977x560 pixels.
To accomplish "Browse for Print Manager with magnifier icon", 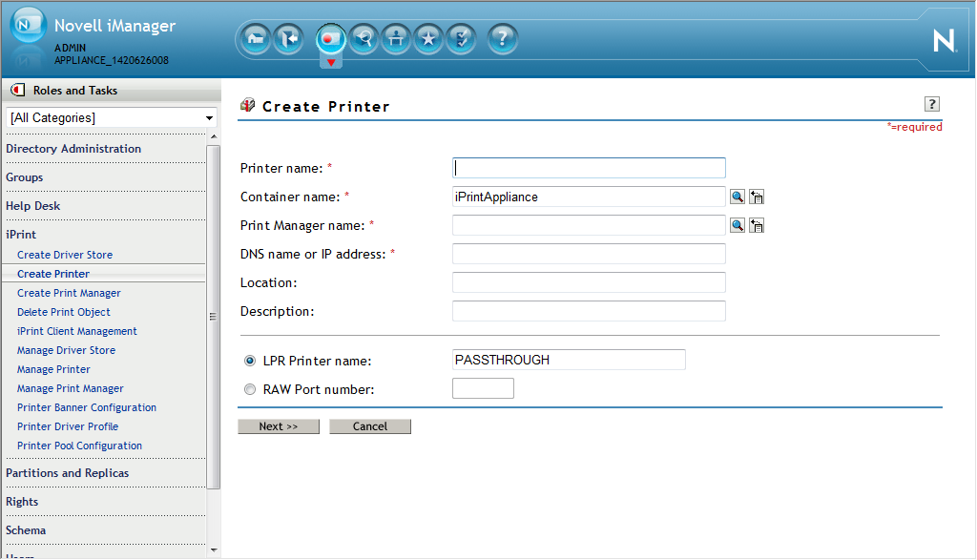I will tap(738, 225).
